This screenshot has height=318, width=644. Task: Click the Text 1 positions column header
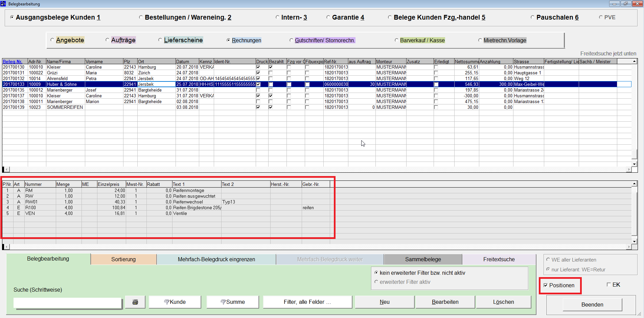click(x=197, y=184)
